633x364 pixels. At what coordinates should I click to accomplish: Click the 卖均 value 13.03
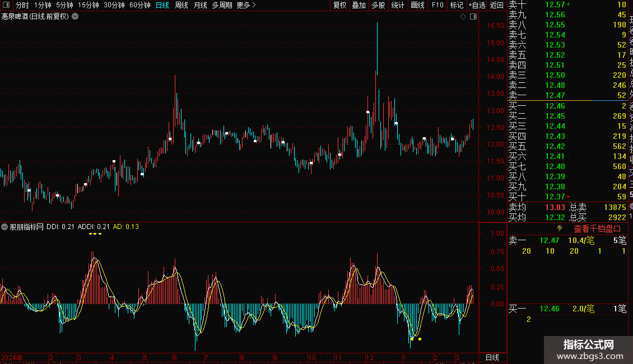click(x=555, y=207)
